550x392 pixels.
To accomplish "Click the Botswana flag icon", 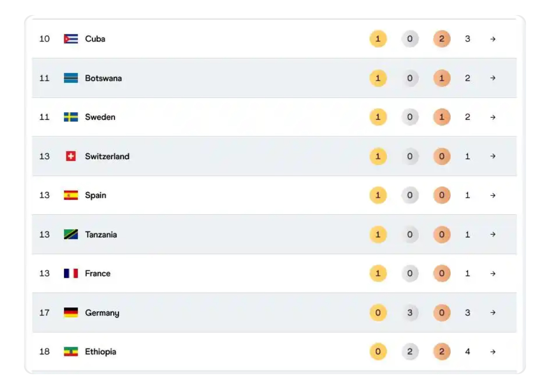I will (x=71, y=78).
